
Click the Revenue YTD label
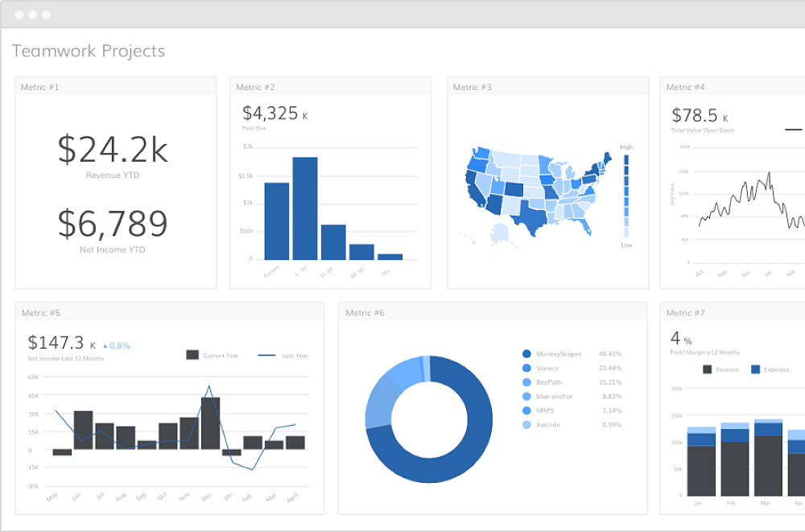click(113, 175)
